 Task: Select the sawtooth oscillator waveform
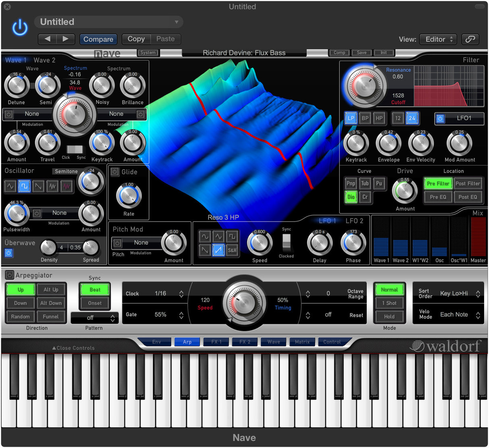38,186
